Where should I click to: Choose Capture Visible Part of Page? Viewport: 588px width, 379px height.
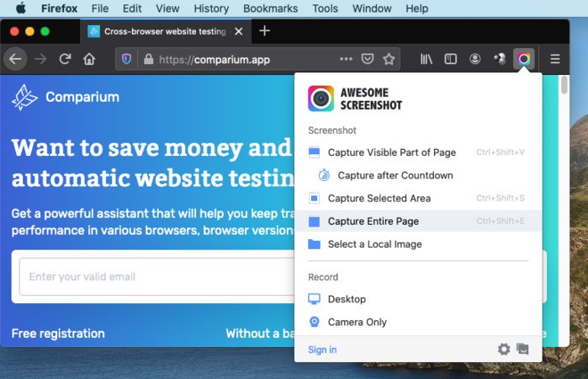click(x=418, y=152)
